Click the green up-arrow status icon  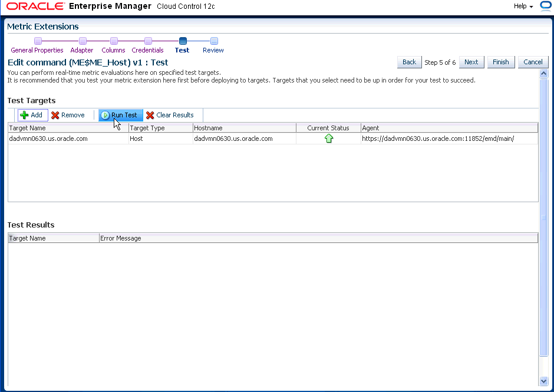pos(329,139)
